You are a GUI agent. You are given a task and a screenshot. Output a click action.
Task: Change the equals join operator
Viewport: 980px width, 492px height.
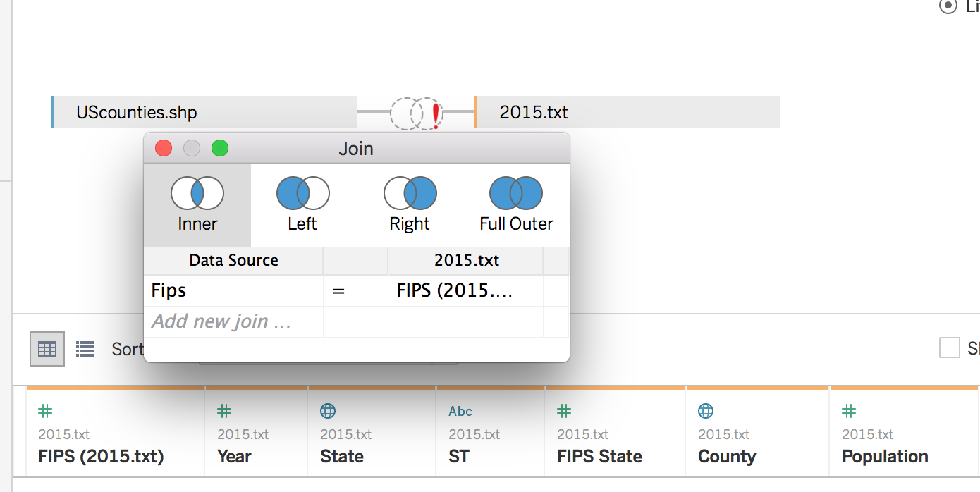pyautogui.click(x=339, y=290)
